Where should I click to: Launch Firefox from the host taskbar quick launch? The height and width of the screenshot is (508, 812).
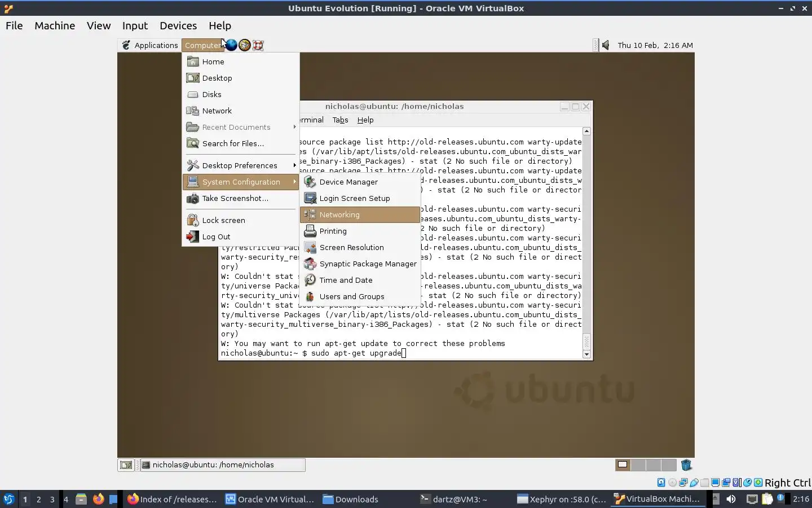click(98, 499)
